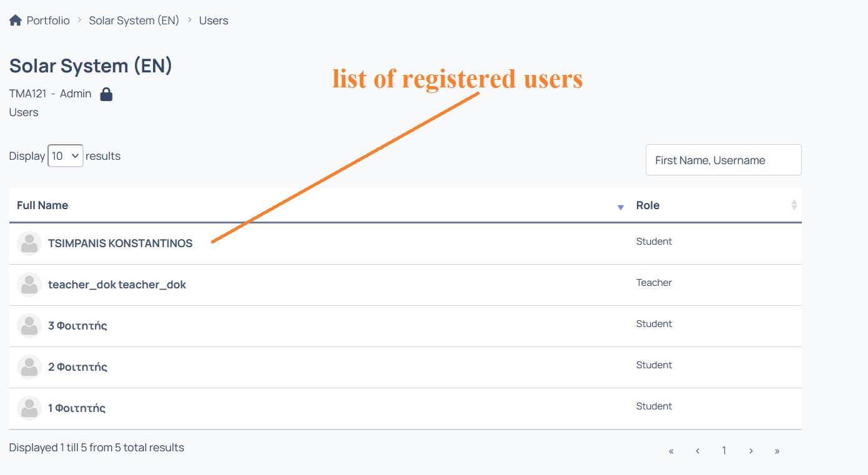868x475 pixels.
Task: Open the Solar System (EN) breadcrumb link
Action: point(134,21)
